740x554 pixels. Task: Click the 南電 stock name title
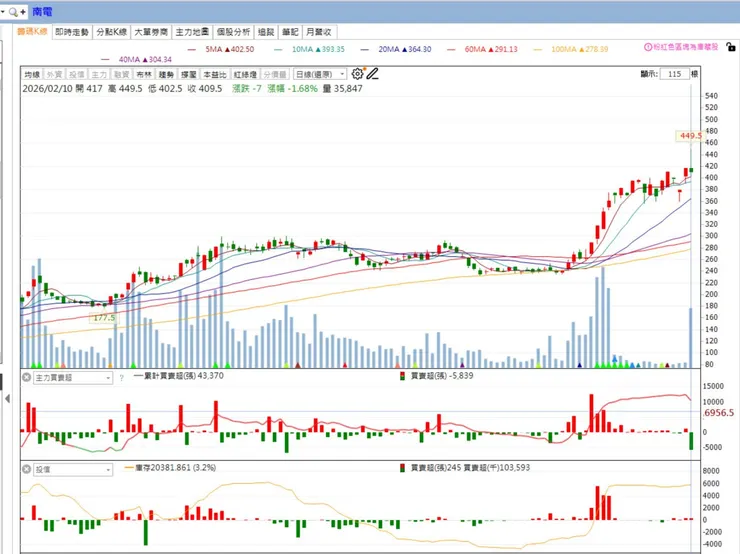pos(42,12)
